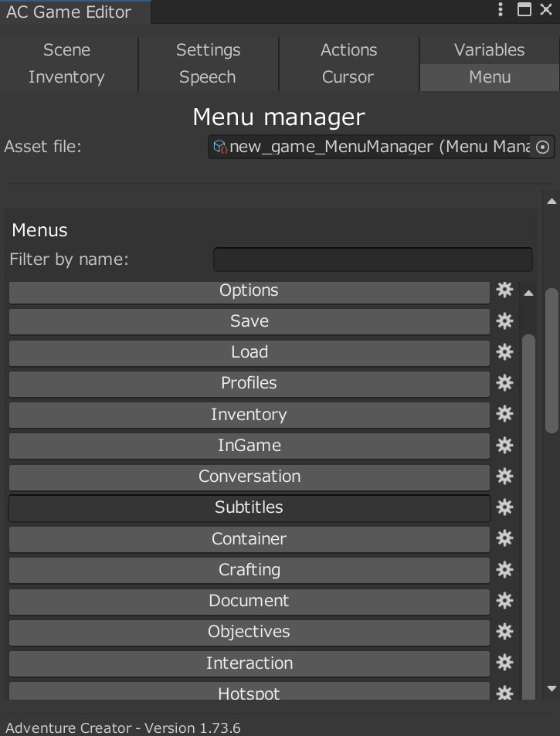Click the gear icon beside Options menu

504,290
